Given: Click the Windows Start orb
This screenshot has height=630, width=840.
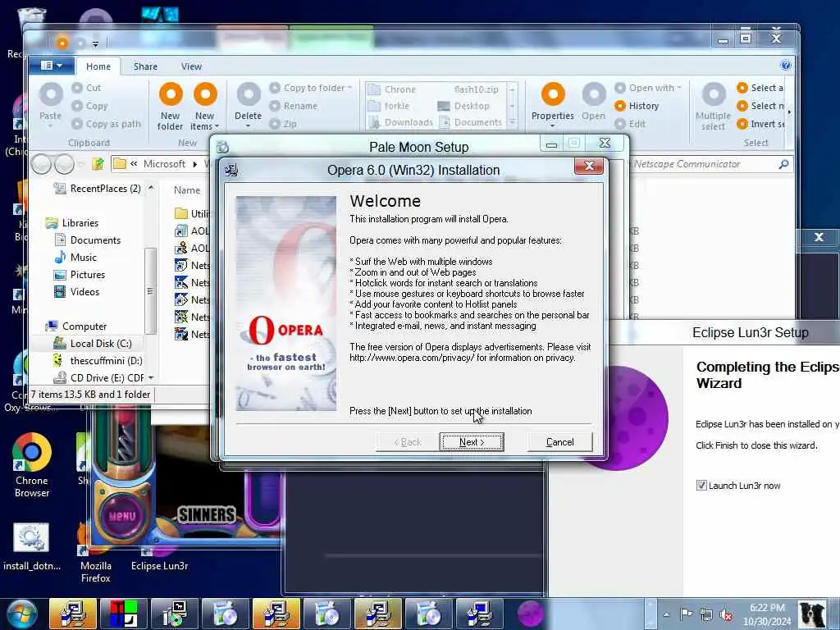Looking at the screenshot, I should click(x=21, y=614).
